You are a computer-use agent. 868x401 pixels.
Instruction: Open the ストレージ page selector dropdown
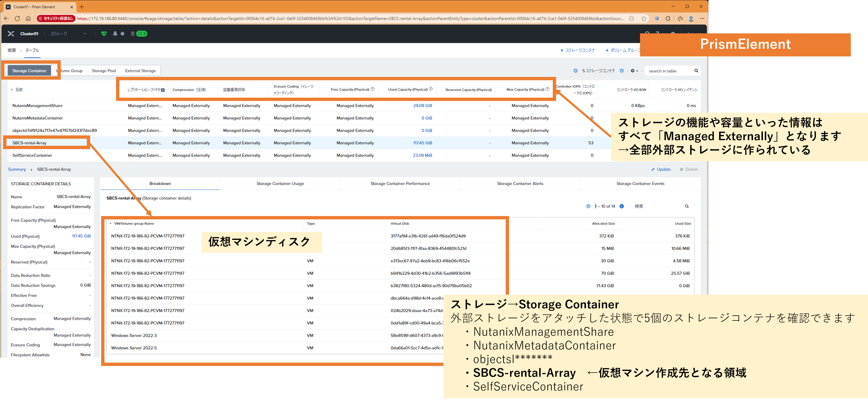68,34
